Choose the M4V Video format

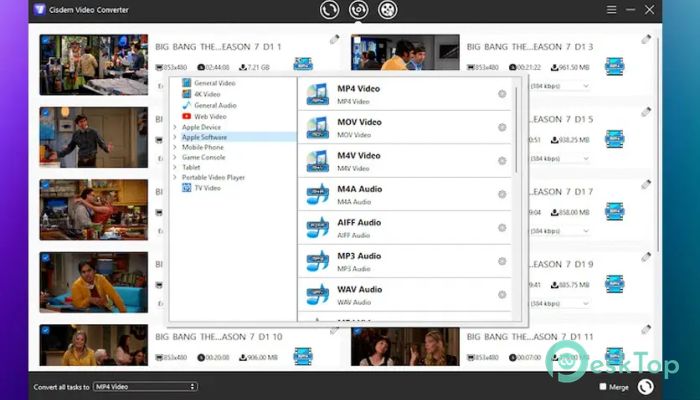(x=404, y=161)
